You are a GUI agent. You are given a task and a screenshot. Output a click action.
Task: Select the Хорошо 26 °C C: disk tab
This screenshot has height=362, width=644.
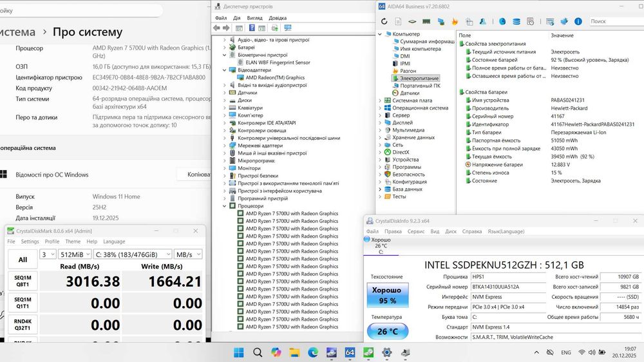pyautogui.click(x=381, y=245)
